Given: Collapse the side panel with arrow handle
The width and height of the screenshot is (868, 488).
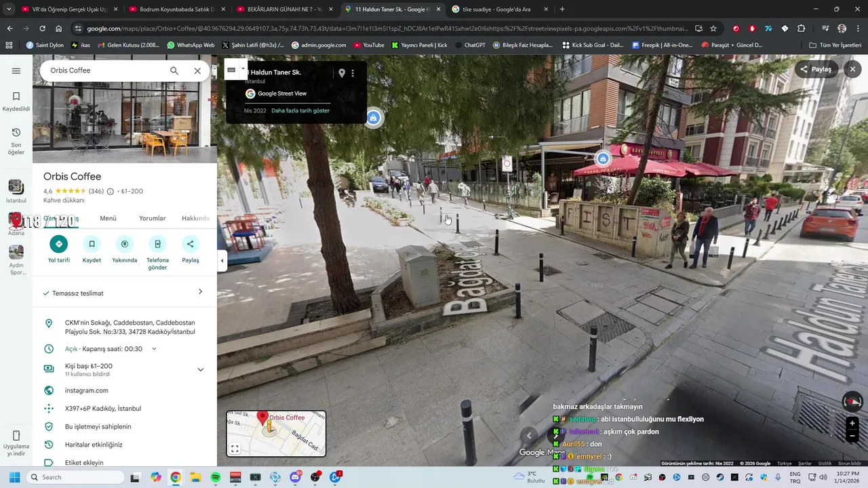Looking at the screenshot, I should coord(222,261).
